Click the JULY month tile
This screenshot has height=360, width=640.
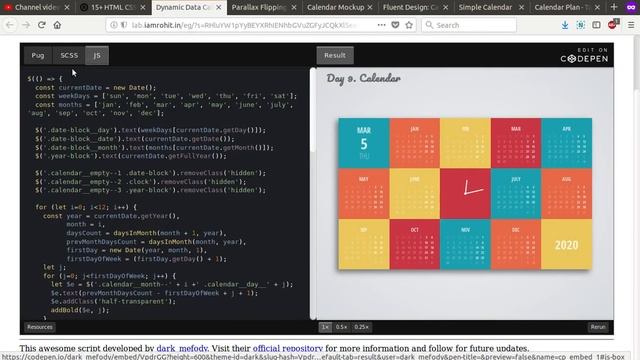(516, 193)
